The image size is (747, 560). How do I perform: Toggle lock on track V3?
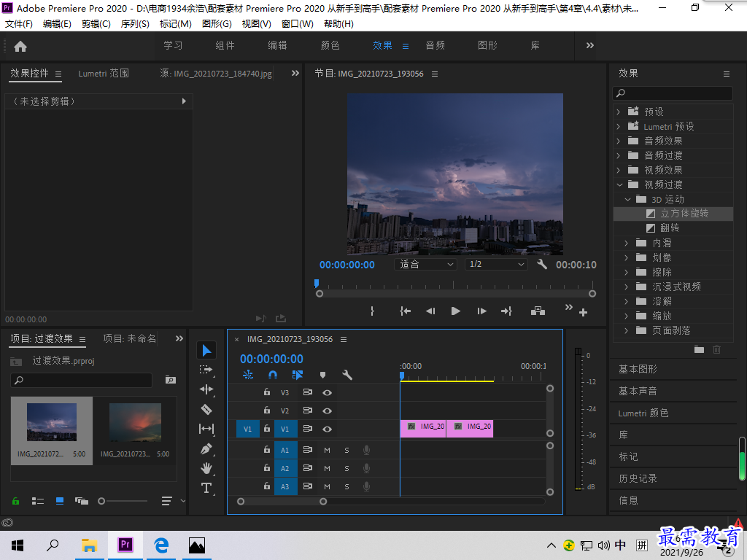click(x=267, y=392)
